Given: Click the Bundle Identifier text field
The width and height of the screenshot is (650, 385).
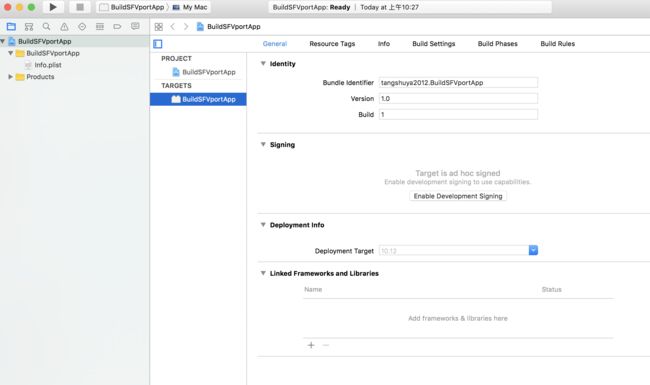Looking at the screenshot, I should 458,82.
